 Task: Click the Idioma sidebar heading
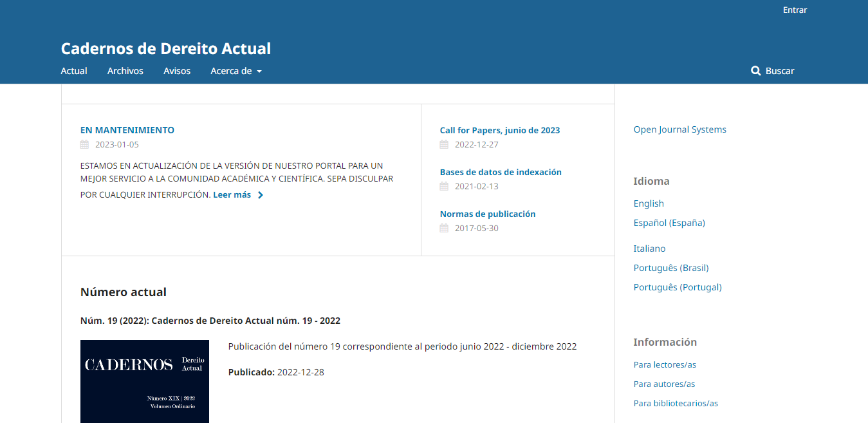tap(651, 181)
